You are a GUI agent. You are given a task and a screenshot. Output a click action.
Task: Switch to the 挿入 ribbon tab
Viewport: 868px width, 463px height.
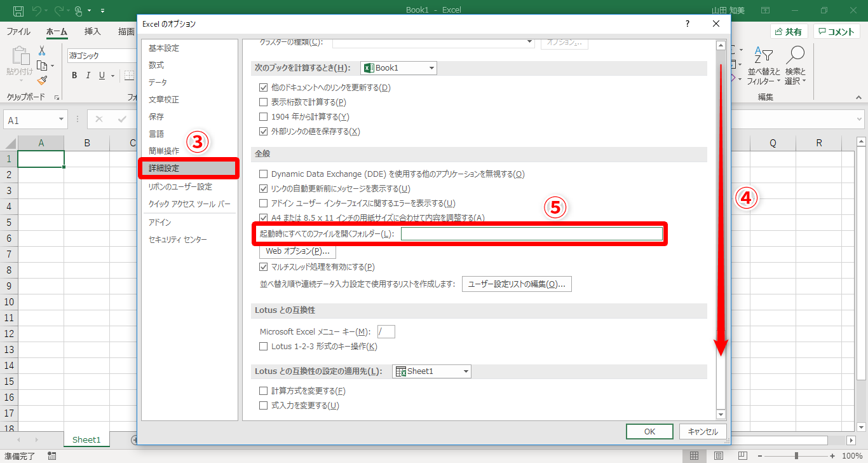coord(93,32)
